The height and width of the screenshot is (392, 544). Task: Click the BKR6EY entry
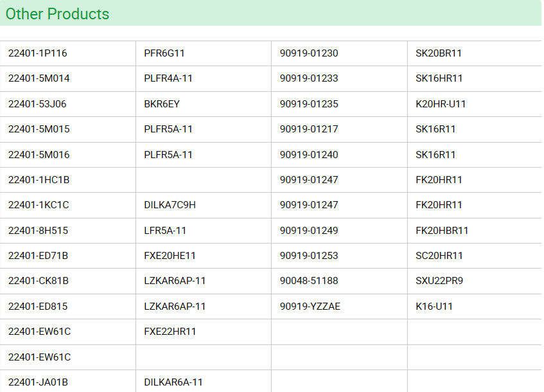[162, 104]
